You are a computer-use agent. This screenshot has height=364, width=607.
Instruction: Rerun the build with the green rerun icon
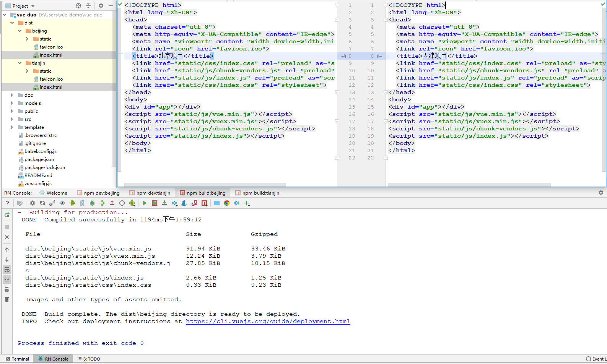point(7,215)
